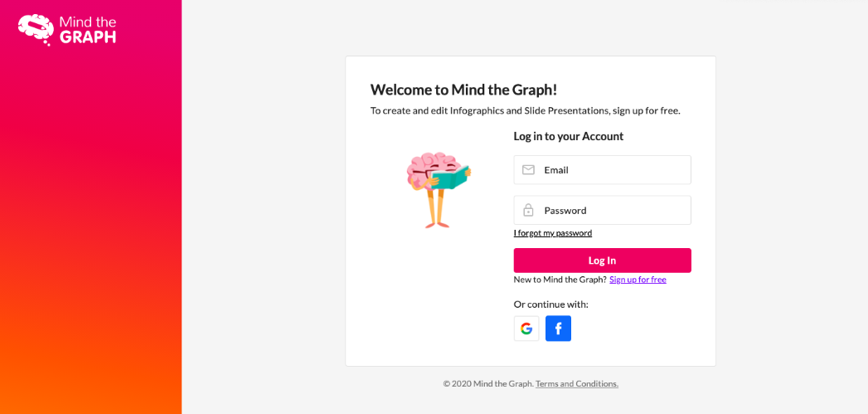Click the New to Mind the Graph text
Screen dimensions: 868x414
(x=560, y=280)
